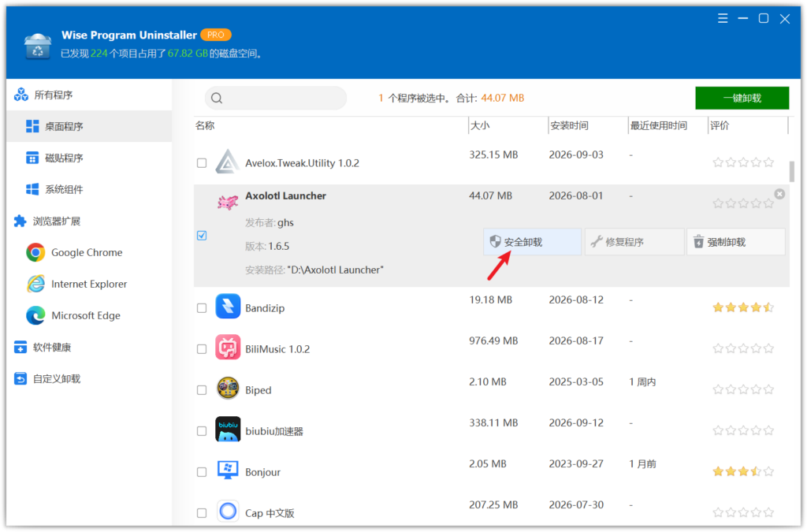Click the Internet Explorer icon in sidebar
807x532 pixels.
[x=35, y=284]
